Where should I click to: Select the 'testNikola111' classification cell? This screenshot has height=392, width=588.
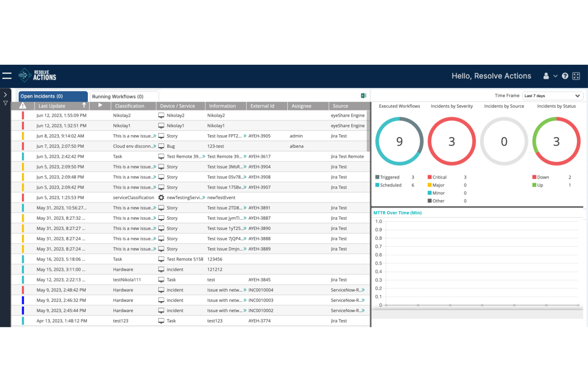coord(127,280)
